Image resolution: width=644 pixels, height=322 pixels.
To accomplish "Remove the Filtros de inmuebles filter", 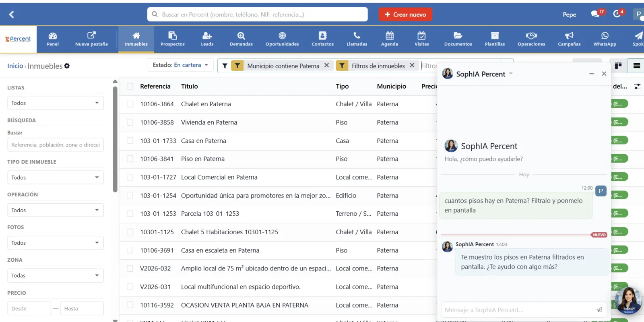I will point(412,65).
